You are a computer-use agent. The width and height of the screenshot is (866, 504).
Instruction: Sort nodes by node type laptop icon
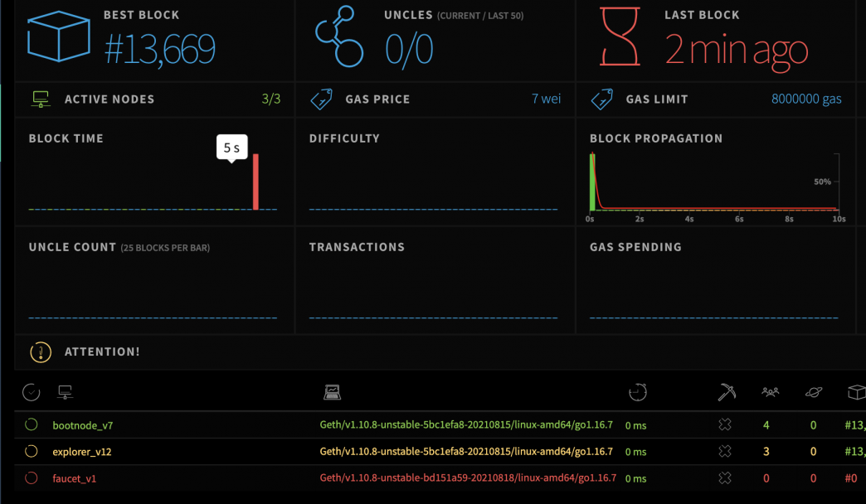[332, 392]
